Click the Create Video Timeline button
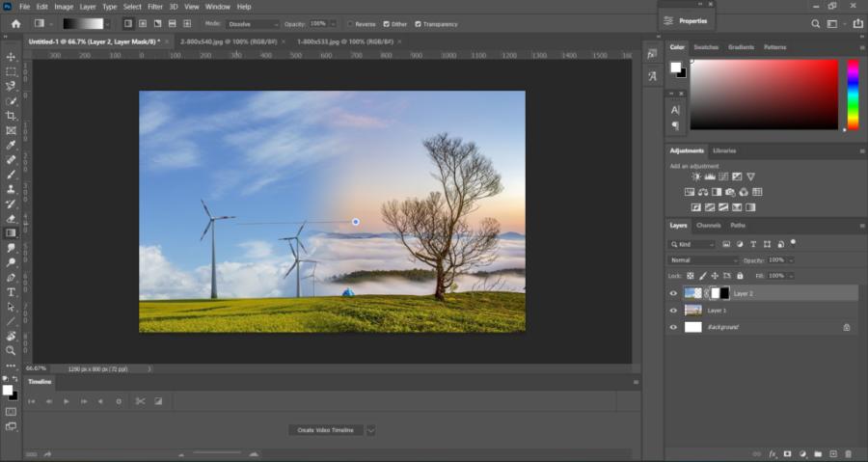Screen dimensions: 868x462 326,430
